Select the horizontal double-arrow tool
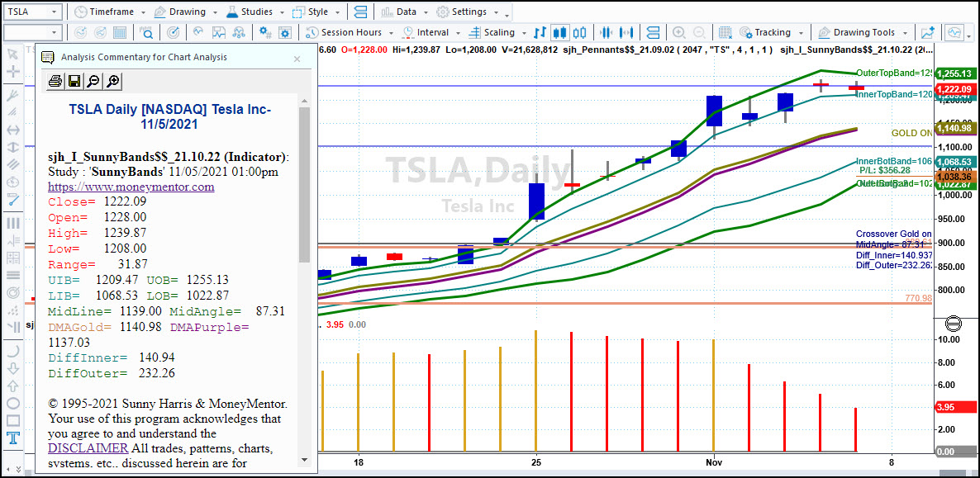 tap(13, 130)
